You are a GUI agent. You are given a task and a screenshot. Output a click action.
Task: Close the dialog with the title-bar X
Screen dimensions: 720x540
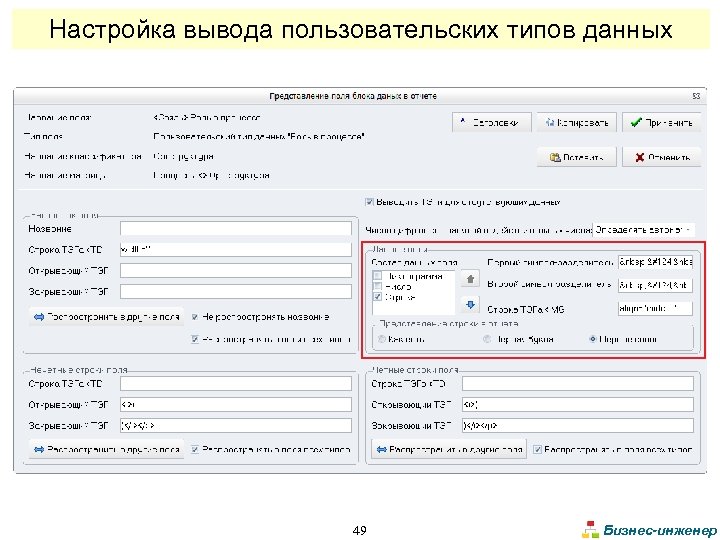pyautogui.click(x=696, y=96)
